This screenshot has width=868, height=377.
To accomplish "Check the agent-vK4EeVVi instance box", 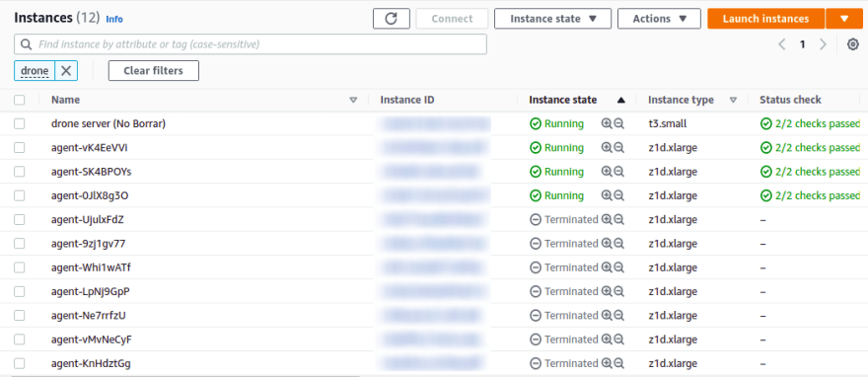I will tap(20, 148).
